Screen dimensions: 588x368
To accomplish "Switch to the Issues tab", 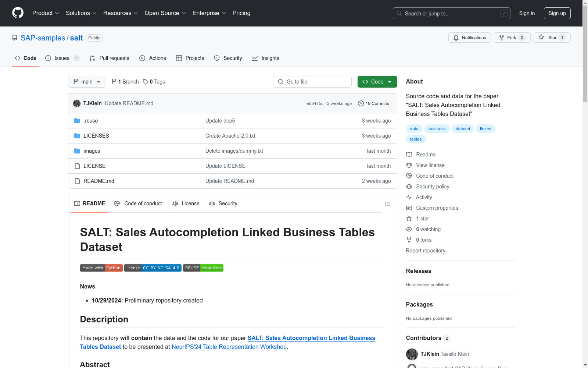I will pyautogui.click(x=62, y=58).
